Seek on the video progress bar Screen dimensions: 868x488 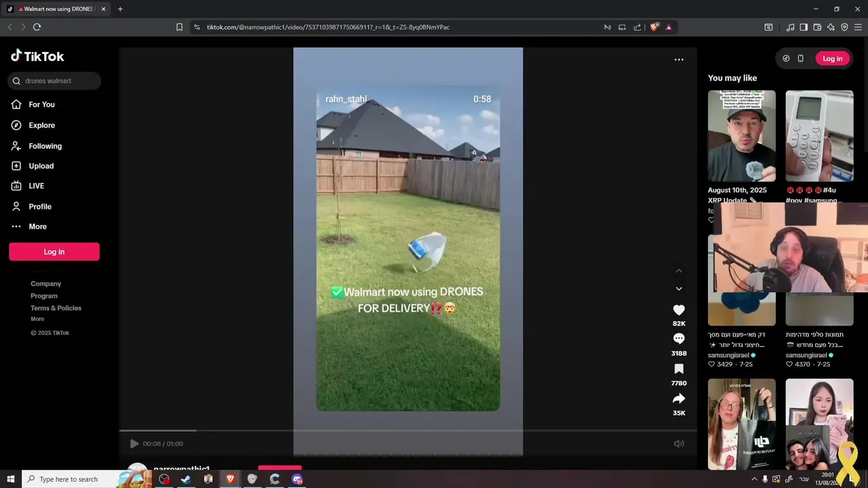(408, 430)
